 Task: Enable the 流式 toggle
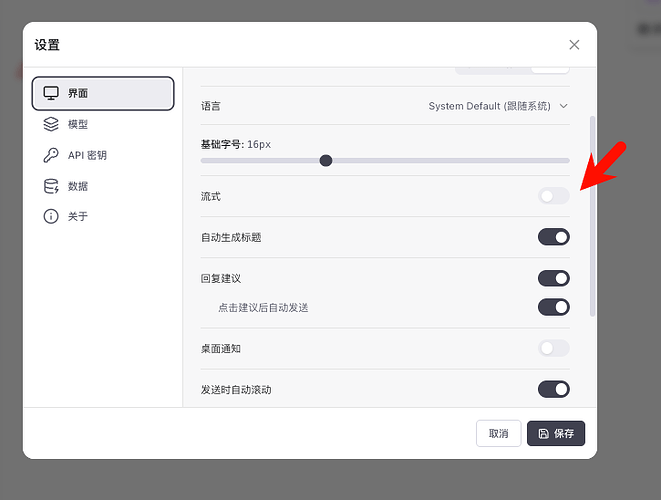554,196
